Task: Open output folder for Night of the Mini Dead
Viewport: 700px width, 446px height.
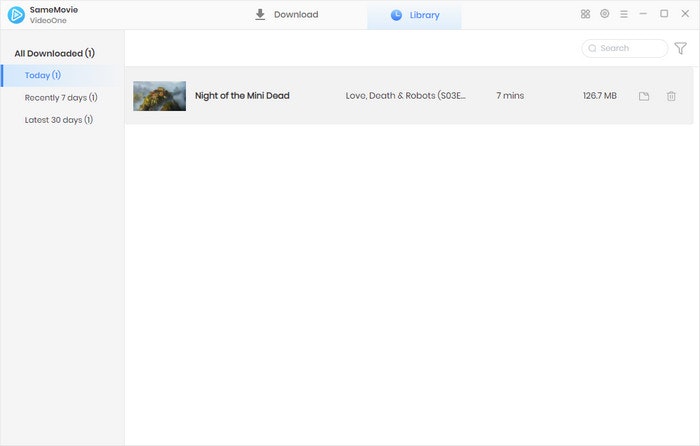Action: click(644, 96)
